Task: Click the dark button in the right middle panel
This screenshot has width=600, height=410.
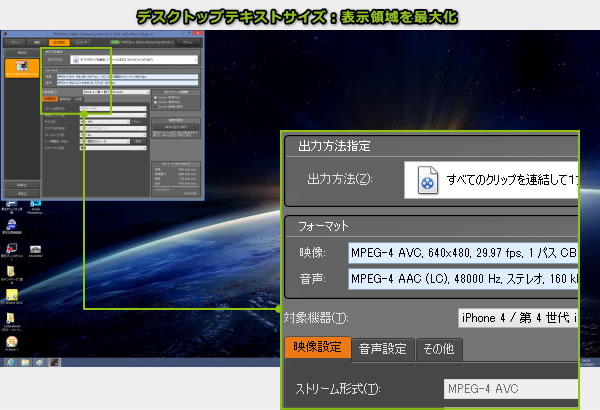Action: pos(176,127)
